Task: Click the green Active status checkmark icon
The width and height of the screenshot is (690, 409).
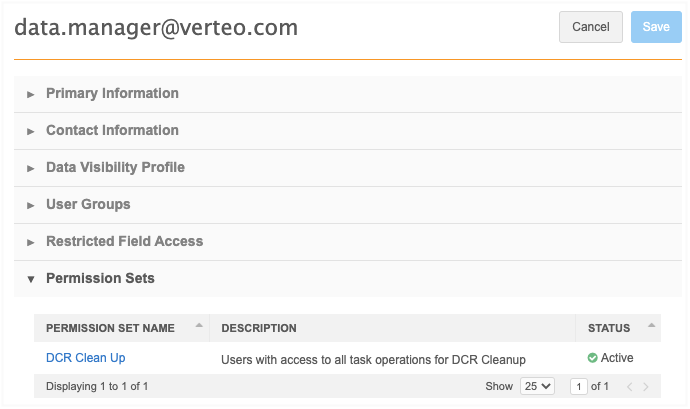Action: (592, 358)
